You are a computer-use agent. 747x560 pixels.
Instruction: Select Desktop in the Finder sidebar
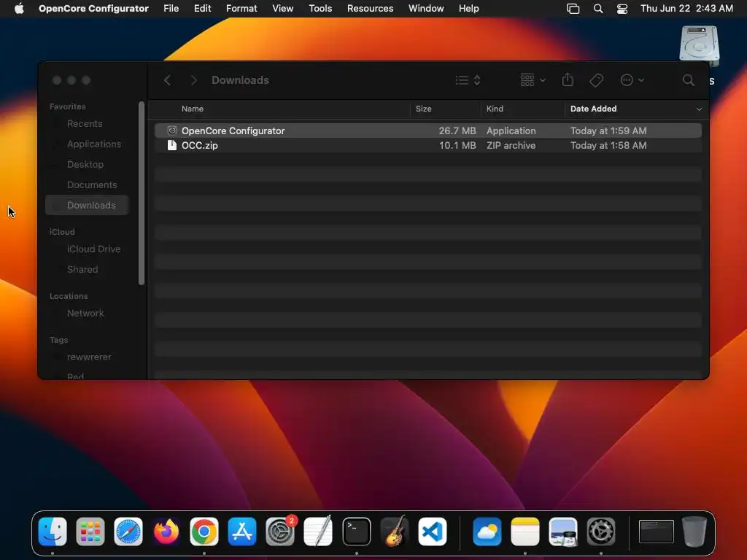pyautogui.click(x=87, y=165)
